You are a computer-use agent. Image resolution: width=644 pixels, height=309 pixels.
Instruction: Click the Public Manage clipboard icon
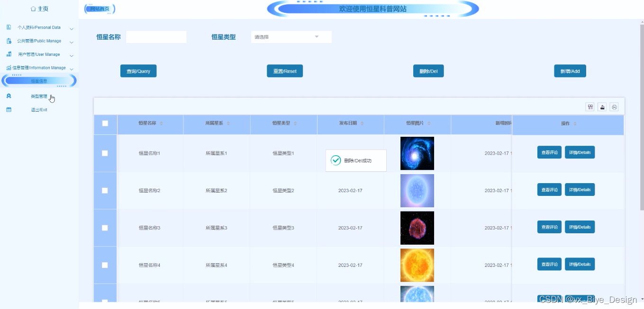click(9, 41)
